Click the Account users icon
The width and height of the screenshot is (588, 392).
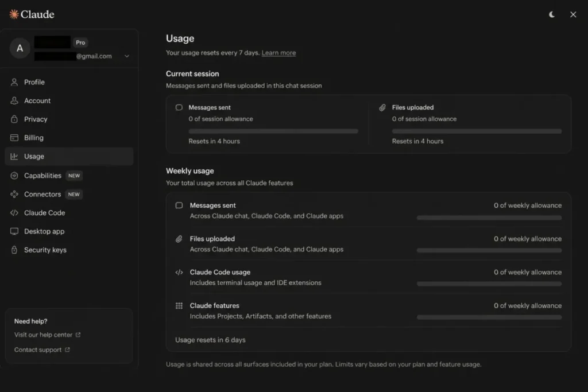point(14,100)
